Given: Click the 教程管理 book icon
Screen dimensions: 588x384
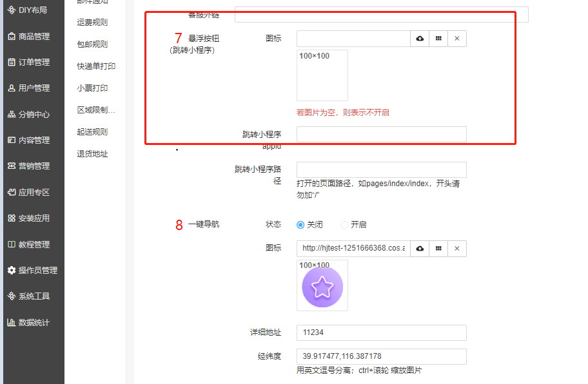Looking at the screenshot, I should [x=12, y=244].
